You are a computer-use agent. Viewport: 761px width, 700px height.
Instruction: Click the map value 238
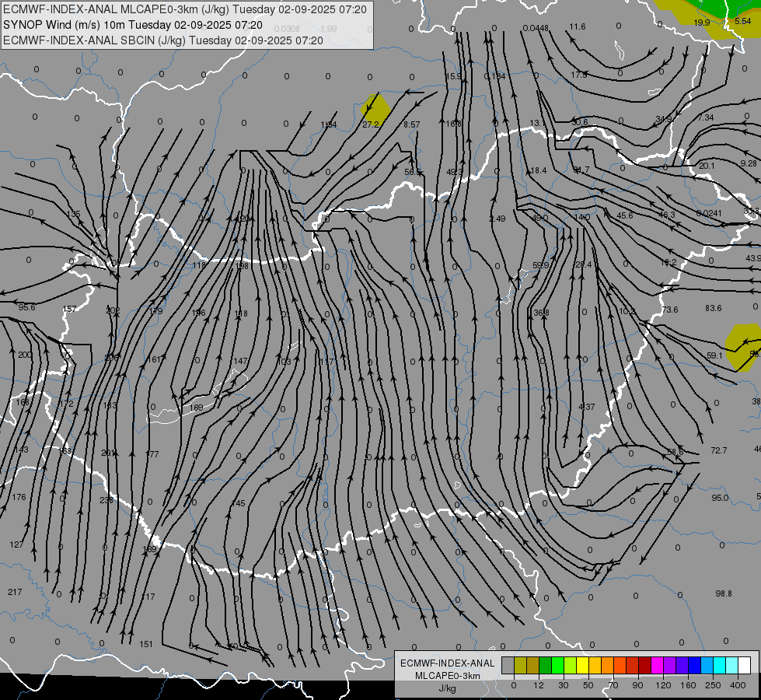point(106,500)
